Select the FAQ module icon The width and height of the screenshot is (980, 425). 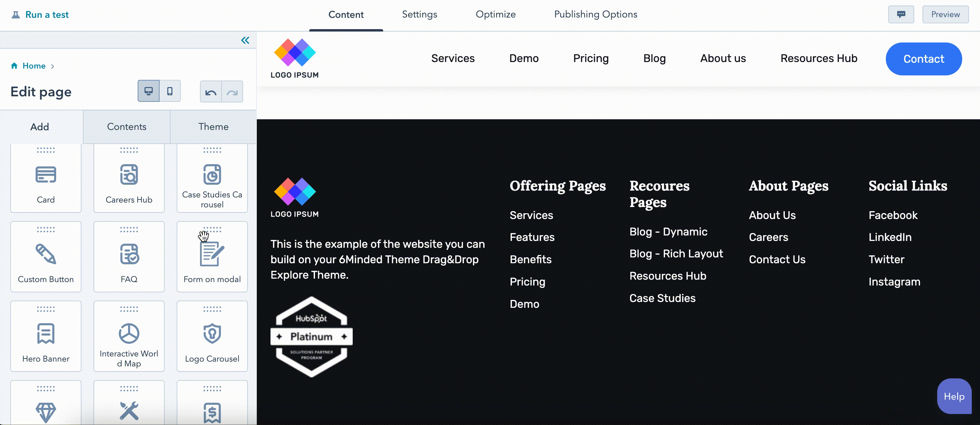(129, 254)
